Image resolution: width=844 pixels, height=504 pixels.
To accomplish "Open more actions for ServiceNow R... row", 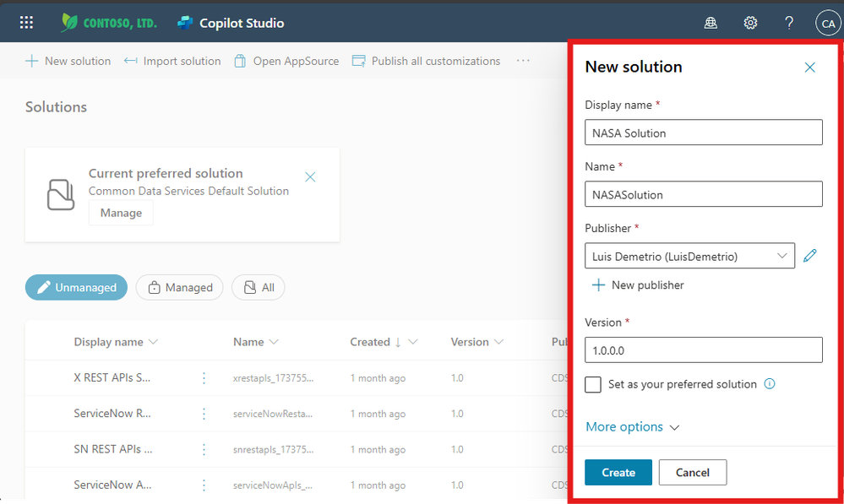I will 204,414.
